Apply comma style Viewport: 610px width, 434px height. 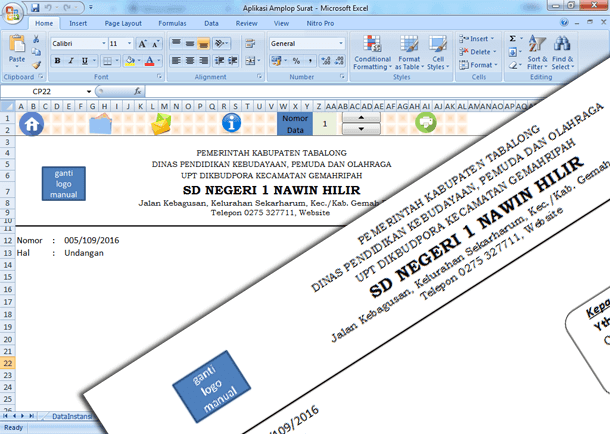coord(310,61)
